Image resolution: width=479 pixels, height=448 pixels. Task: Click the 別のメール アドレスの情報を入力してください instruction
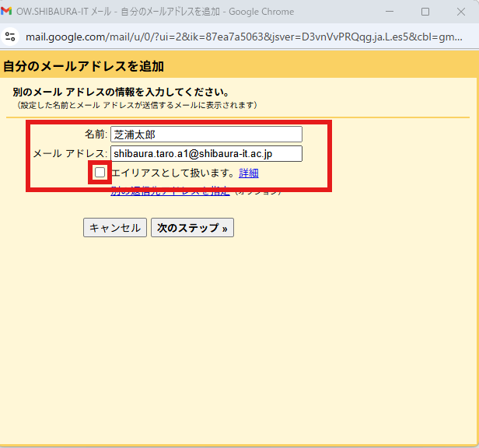click(121, 93)
